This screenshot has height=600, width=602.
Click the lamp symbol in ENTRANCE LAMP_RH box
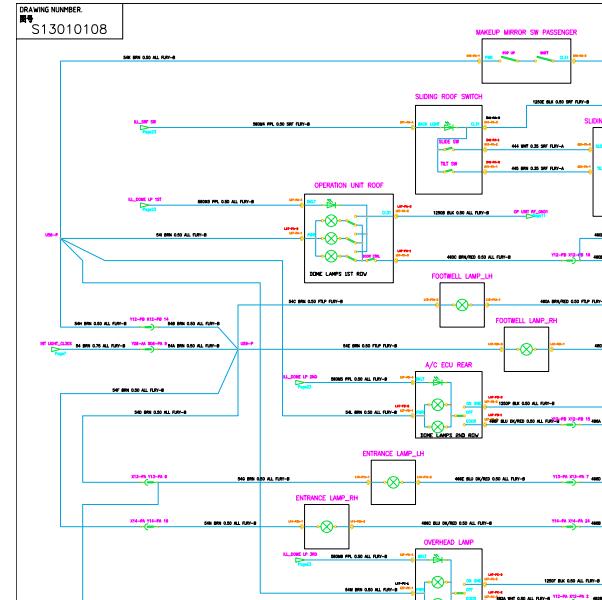(327, 527)
